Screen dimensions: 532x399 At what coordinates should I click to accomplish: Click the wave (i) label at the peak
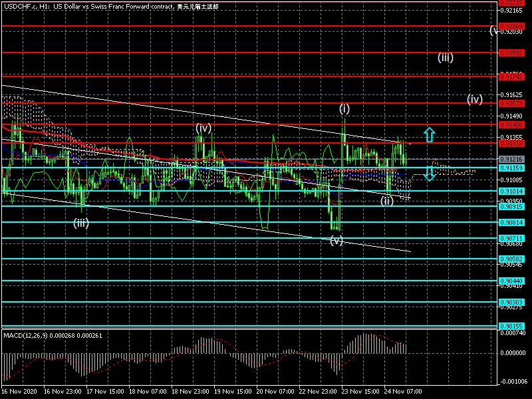(x=344, y=108)
